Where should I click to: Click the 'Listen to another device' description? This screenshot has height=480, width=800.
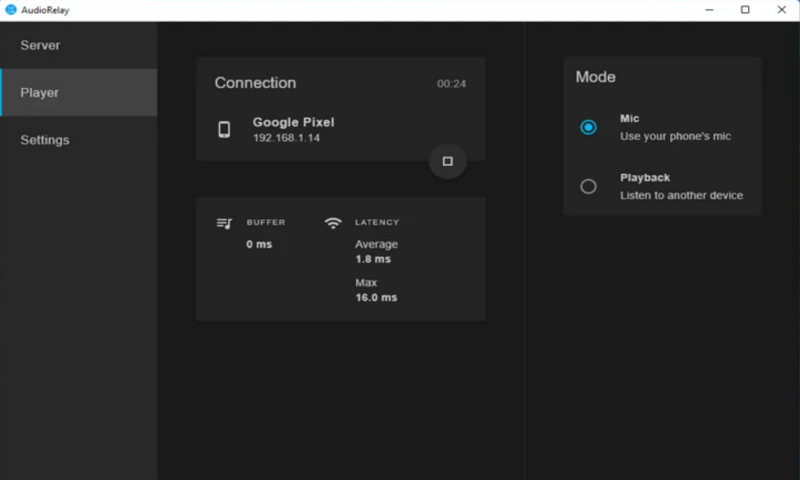click(681, 195)
